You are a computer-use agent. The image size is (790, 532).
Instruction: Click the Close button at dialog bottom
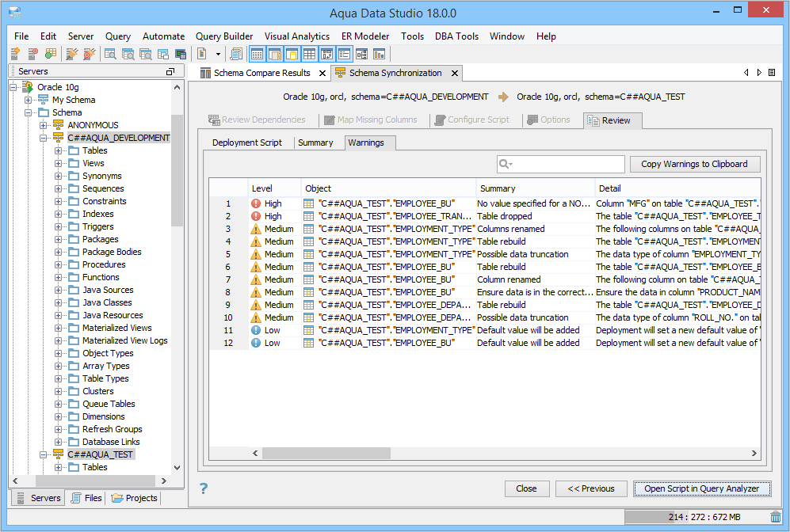526,488
